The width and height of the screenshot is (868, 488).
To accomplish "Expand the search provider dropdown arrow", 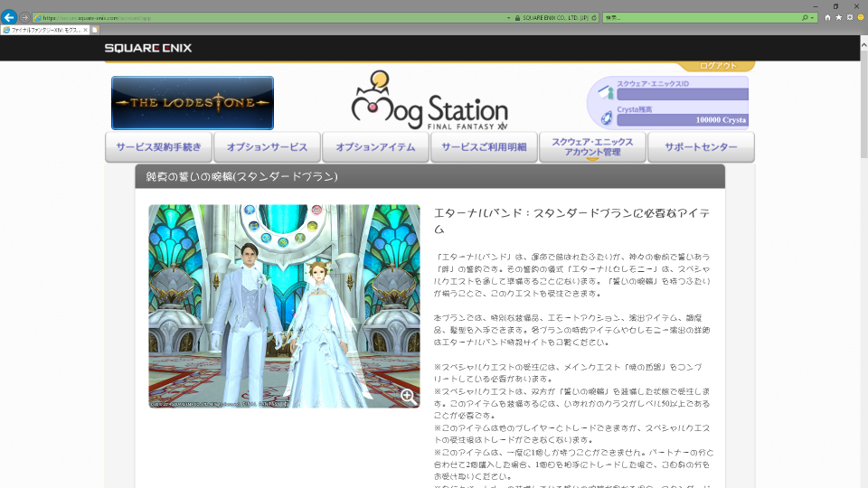I will click(812, 18).
